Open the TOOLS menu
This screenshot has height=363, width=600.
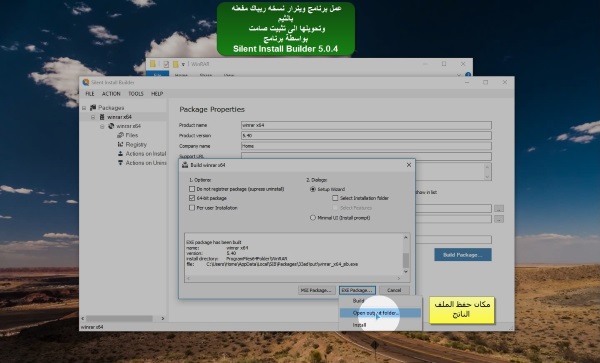[x=135, y=94]
